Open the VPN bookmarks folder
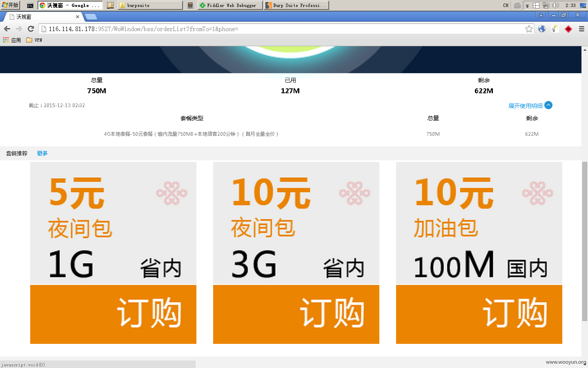Viewport: 588px width, 368px height. tap(34, 40)
